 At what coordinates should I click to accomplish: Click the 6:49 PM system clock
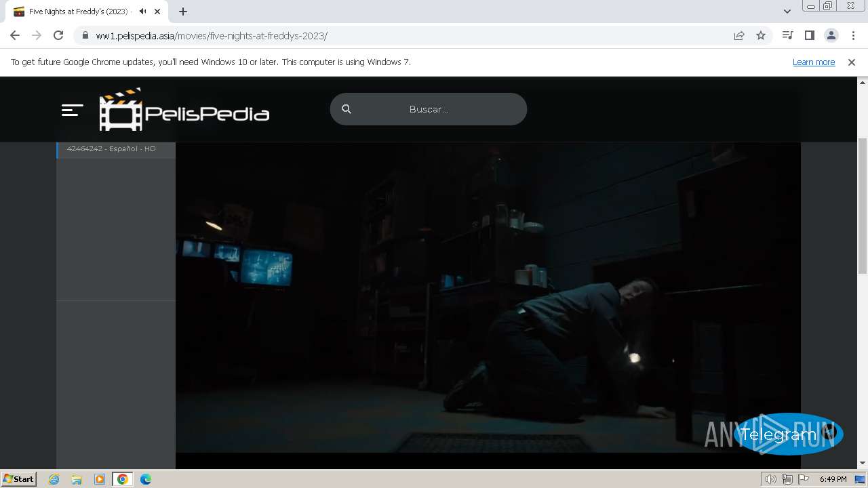(x=833, y=479)
